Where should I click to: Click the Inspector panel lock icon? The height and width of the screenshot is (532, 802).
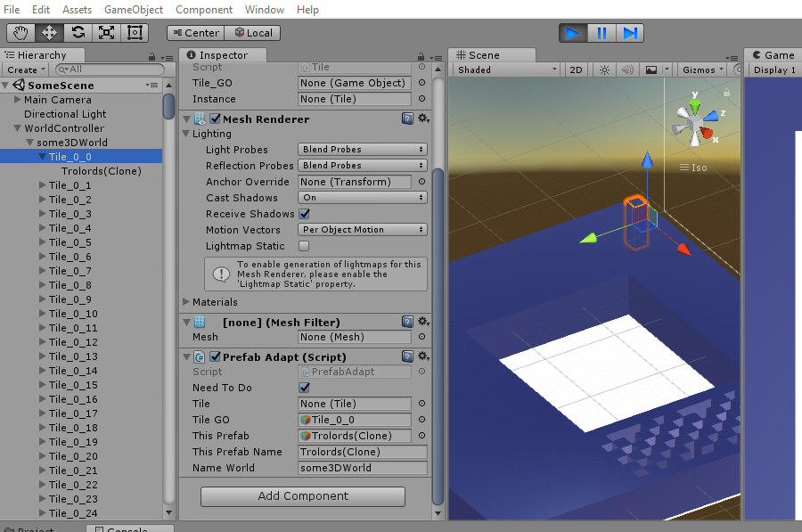point(421,56)
